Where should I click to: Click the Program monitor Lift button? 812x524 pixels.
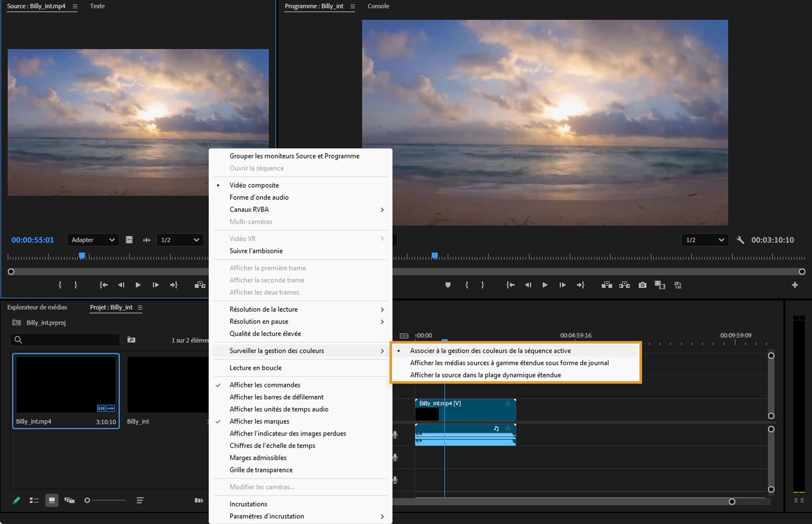click(607, 285)
